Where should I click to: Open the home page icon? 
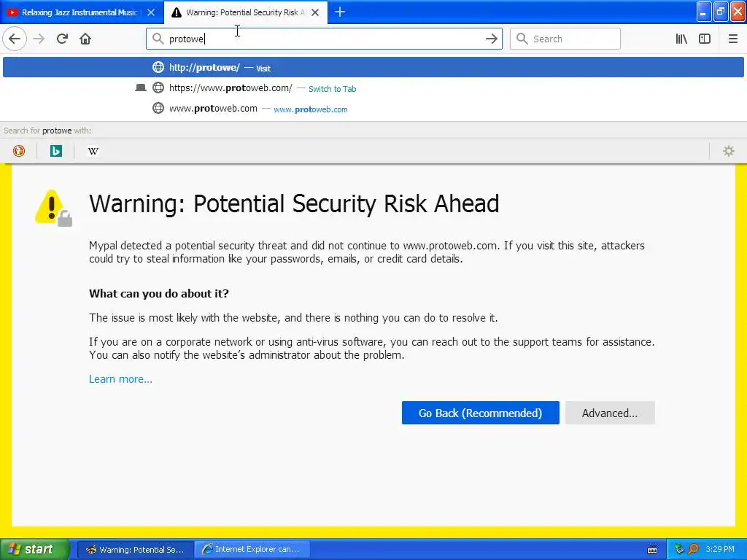click(85, 39)
